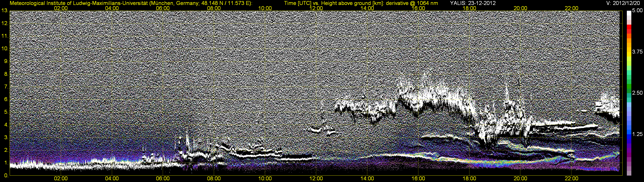Click the 04:00 label on the bottom time axis
This screenshot has height=182, width=644.
pyautogui.click(x=112, y=179)
